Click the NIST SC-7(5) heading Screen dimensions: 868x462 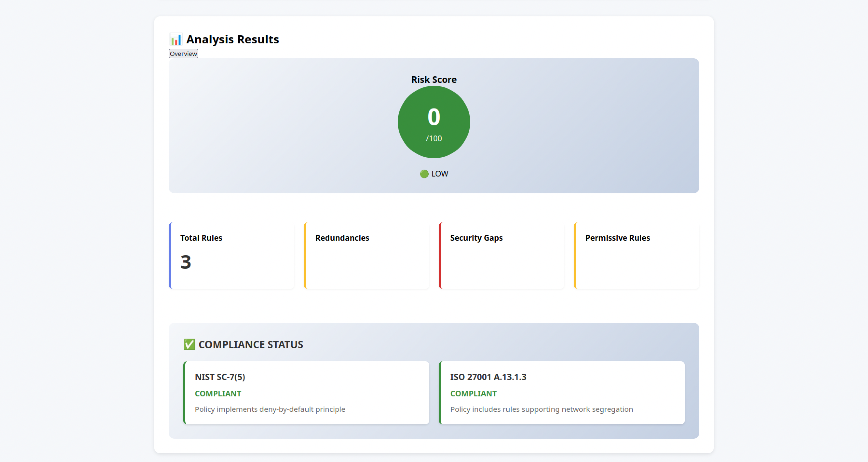[220, 377]
